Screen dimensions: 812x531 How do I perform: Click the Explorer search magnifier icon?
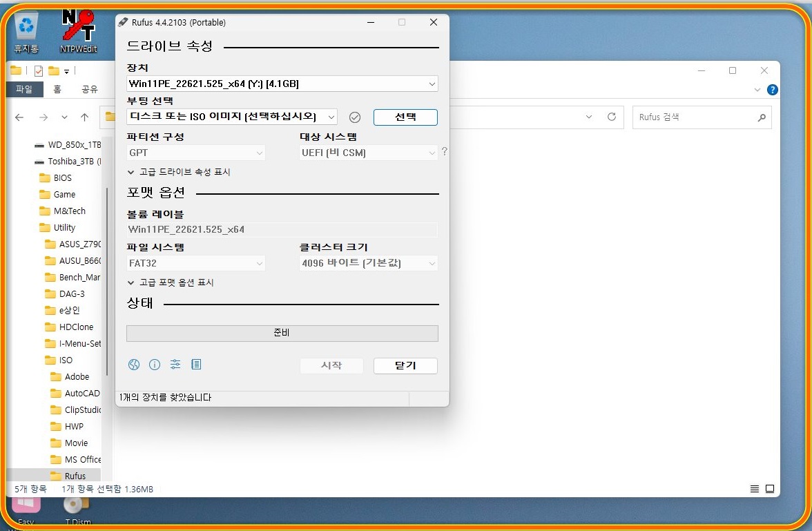click(x=761, y=117)
